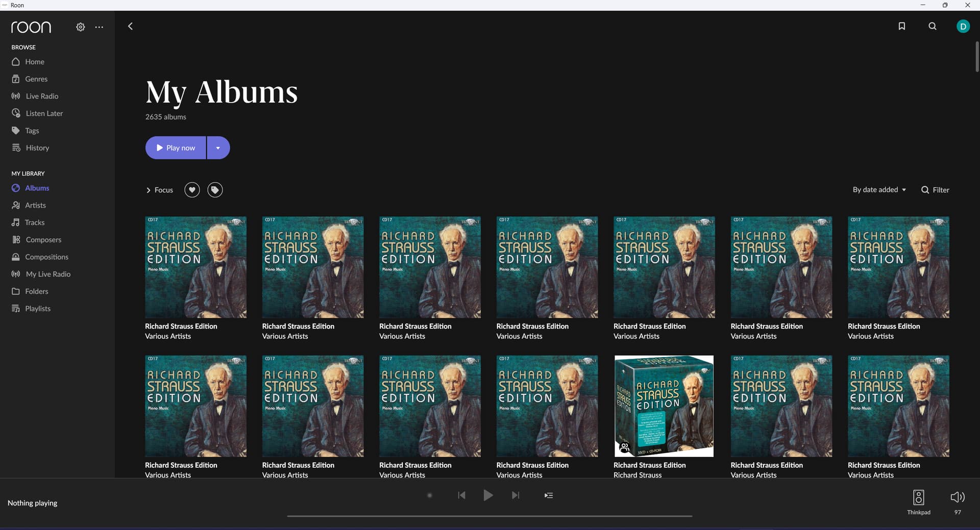The height and width of the screenshot is (530, 980).
Task: Toggle the tag filter button
Action: click(215, 190)
